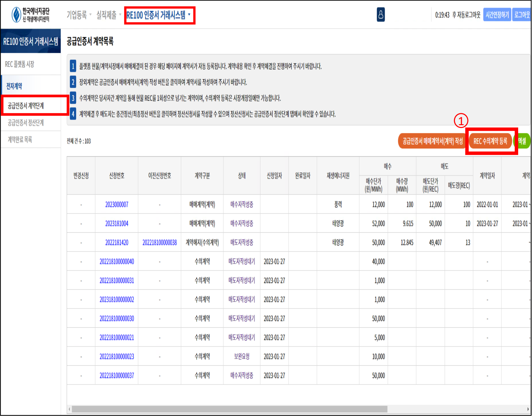Expand the 실적제출 dropdown menu
This screenshot has width=532, height=416.
(x=109, y=15)
